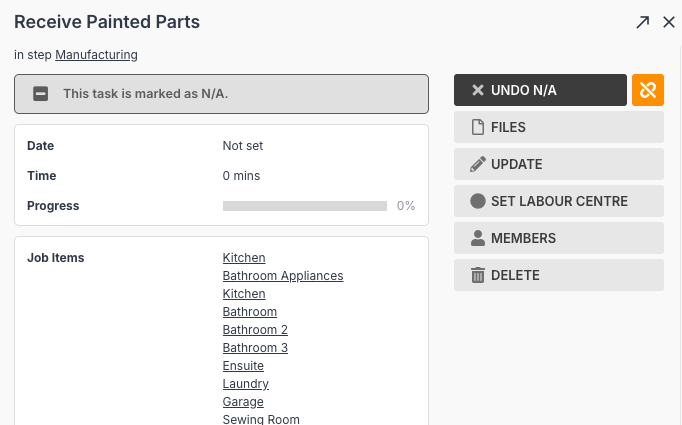Image resolution: width=682 pixels, height=425 pixels.
Task: Click the trash can icon beside Delete
Action: coord(478,275)
